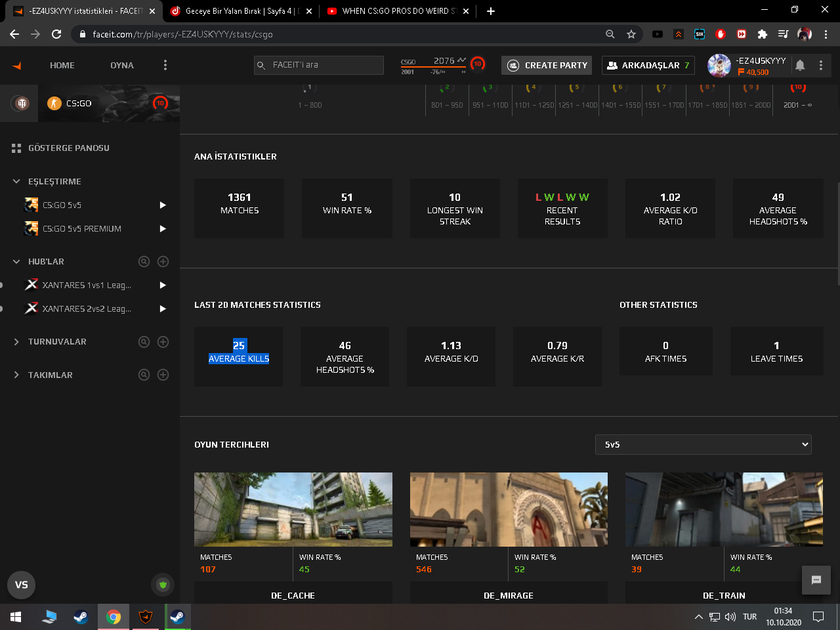The width and height of the screenshot is (840, 630).
Task: Expand the TURNUVALAR section
Action: [16, 341]
